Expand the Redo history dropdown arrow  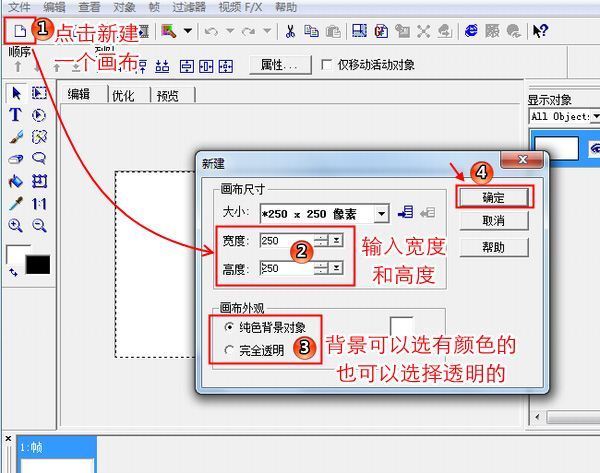click(267, 31)
